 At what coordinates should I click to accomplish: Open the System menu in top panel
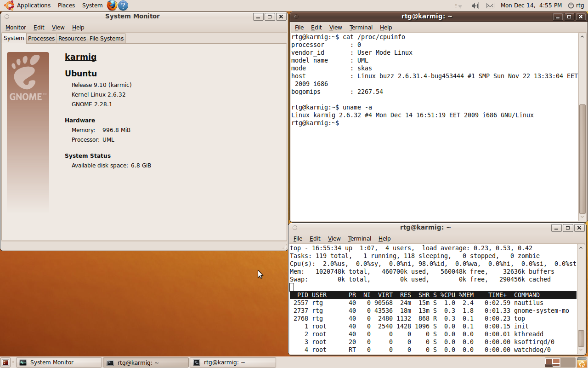92,6
